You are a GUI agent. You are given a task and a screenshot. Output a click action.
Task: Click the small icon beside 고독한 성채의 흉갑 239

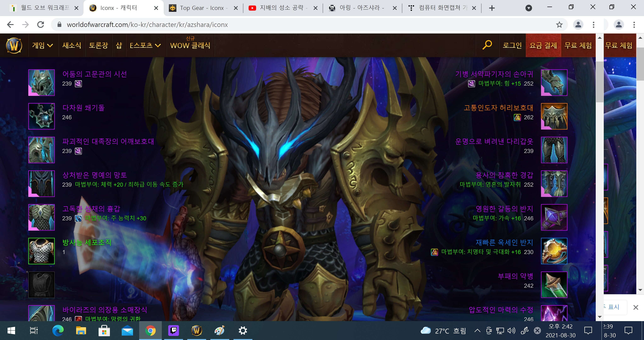point(78,218)
